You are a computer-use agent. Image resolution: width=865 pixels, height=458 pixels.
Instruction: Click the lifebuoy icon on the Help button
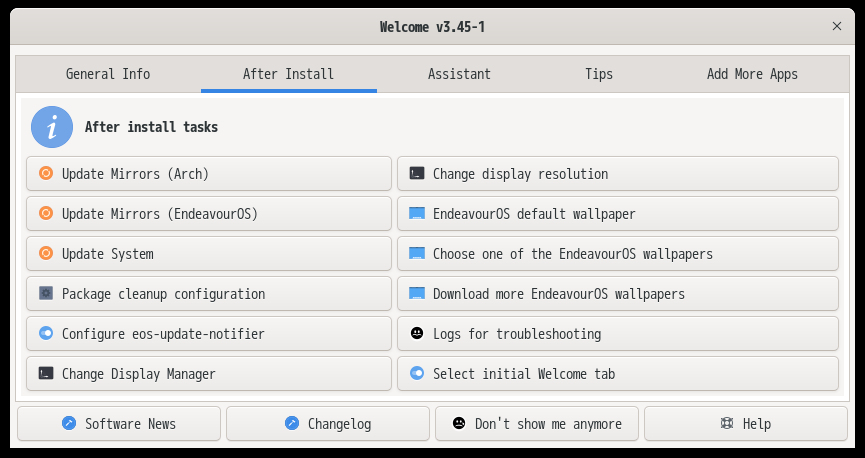tap(727, 423)
